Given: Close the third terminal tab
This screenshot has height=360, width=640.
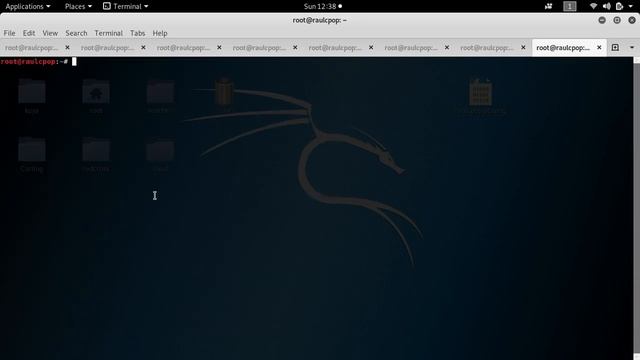Looking at the screenshot, I should point(219,48).
